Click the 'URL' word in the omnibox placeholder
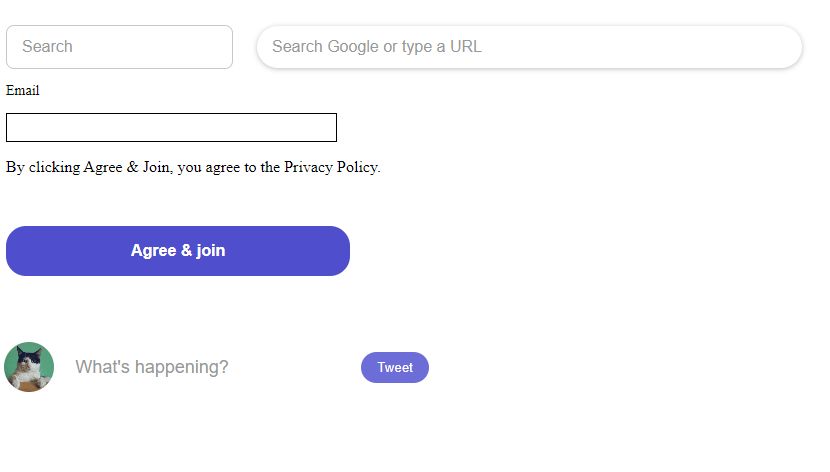The height and width of the screenshot is (472, 830). [x=466, y=47]
